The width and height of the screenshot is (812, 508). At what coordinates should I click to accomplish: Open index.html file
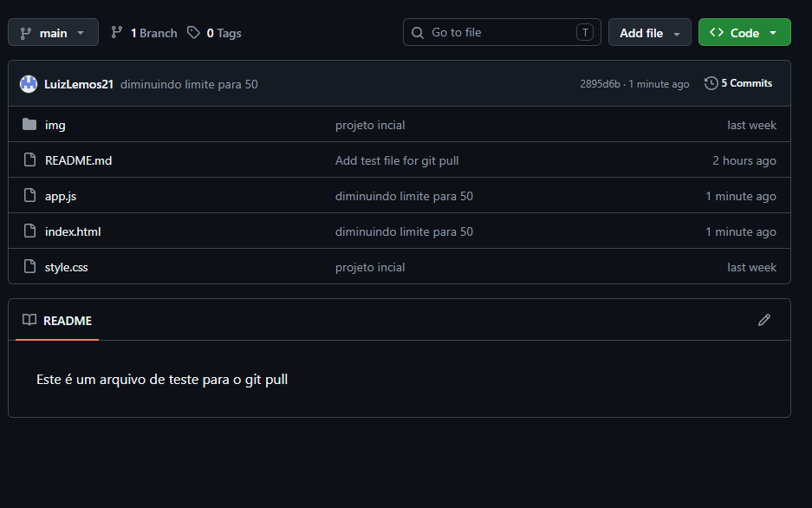click(x=73, y=231)
